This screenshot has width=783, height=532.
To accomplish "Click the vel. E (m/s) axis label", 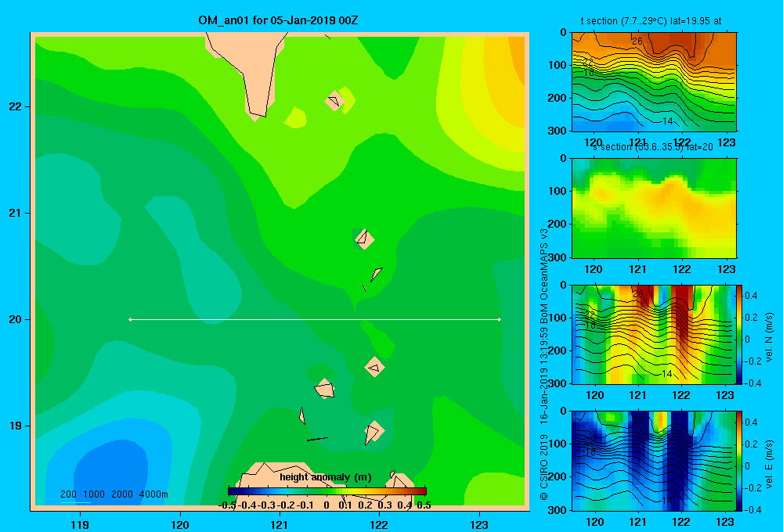I will coord(769,464).
